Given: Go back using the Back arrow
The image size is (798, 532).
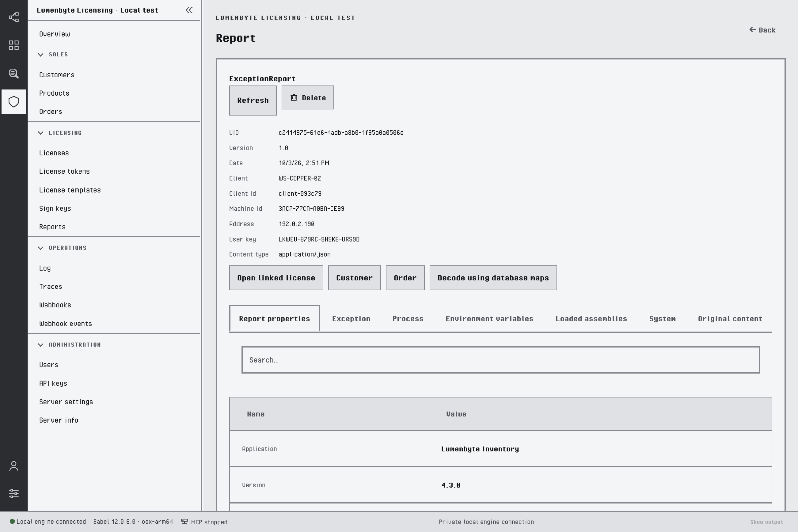Looking at the screenshot, I should (762, 30).
